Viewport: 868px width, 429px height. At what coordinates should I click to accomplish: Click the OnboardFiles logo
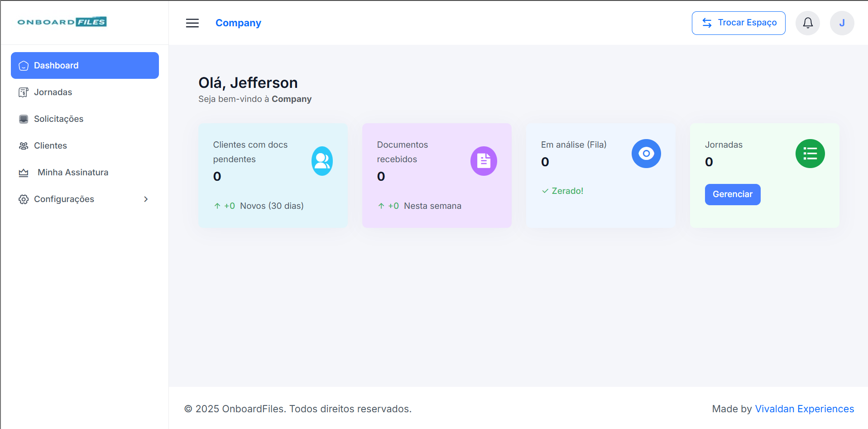[62, 22]
